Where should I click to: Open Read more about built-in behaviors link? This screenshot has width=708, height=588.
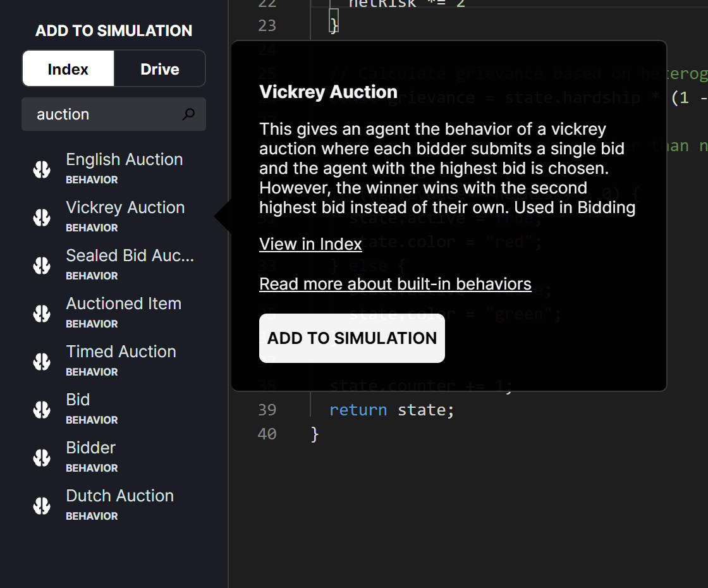pos(395,284)
